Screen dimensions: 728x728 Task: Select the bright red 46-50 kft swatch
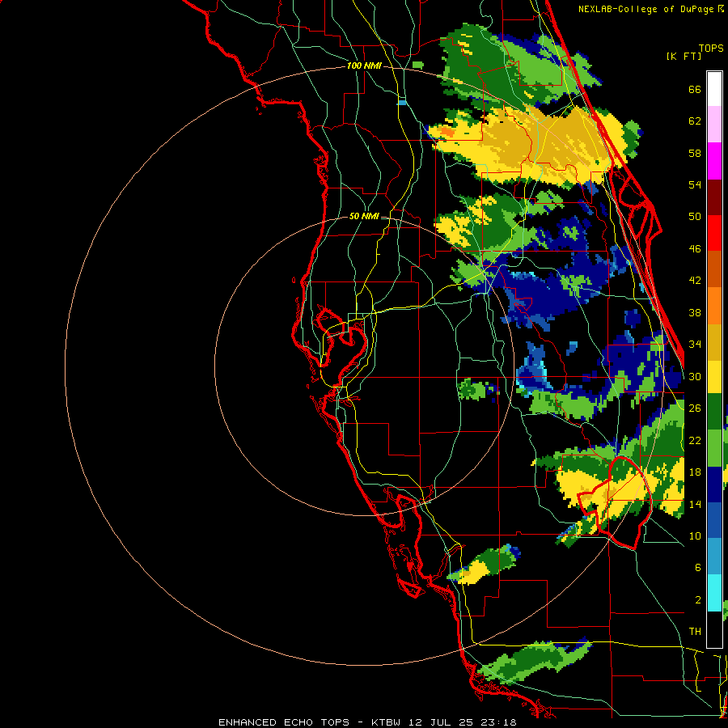[x=714, y=233]
